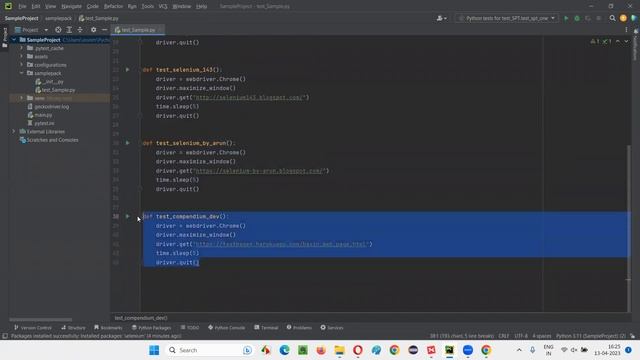This screenshot has width=640, height=360.
Task: Open the JetBrains shield toolbar icon
Action: 634,18
